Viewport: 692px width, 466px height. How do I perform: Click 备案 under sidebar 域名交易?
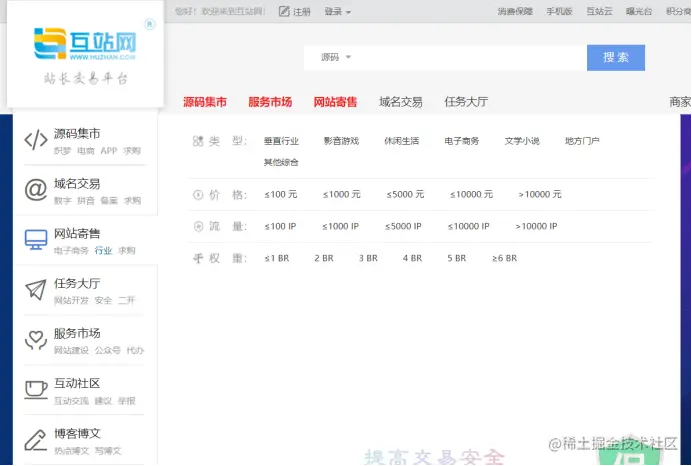(109, 201)
